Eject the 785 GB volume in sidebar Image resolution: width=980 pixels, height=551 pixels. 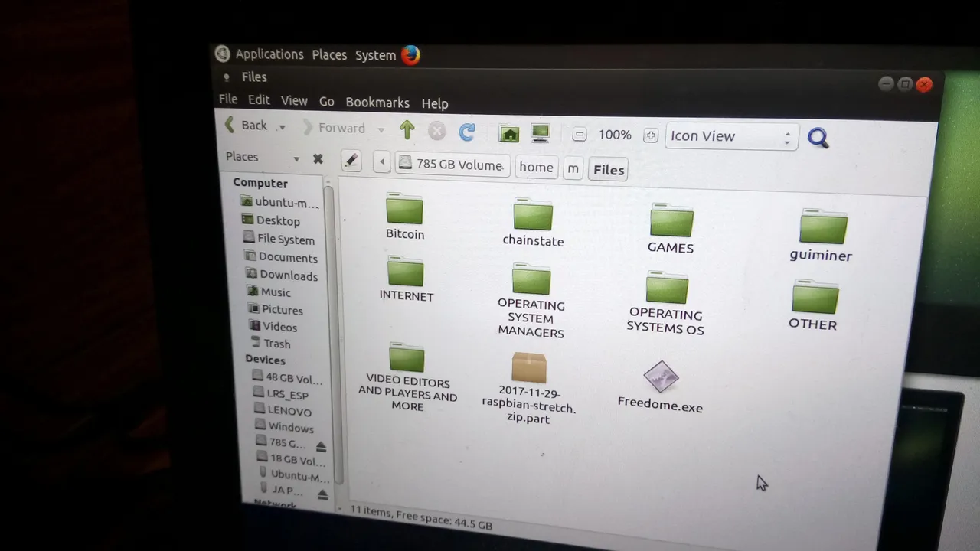[x=321, y=446]
